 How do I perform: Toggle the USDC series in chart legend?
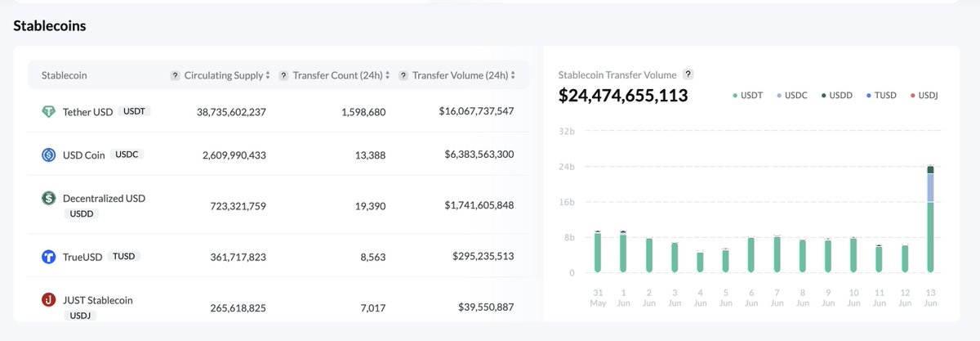pos(792,96)
